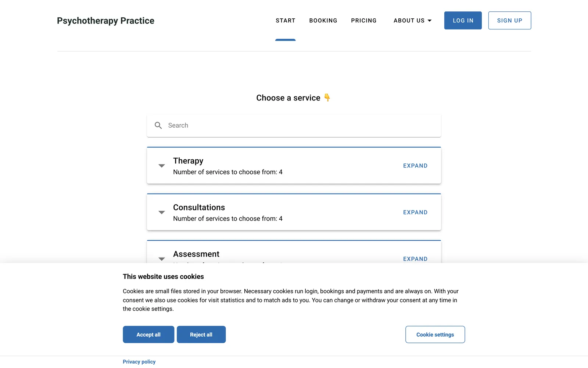Go to the Start tab
The width and height of the screenshot is (588, 368).
coord(286,21)
